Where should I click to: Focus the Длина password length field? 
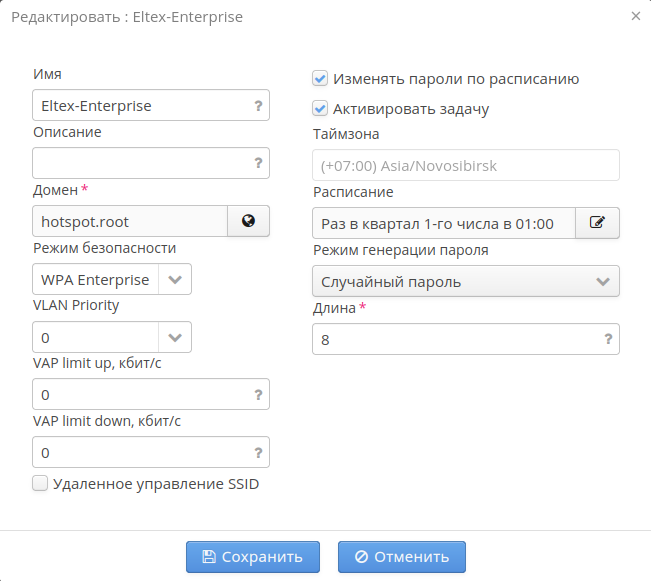tap(455, 340)
